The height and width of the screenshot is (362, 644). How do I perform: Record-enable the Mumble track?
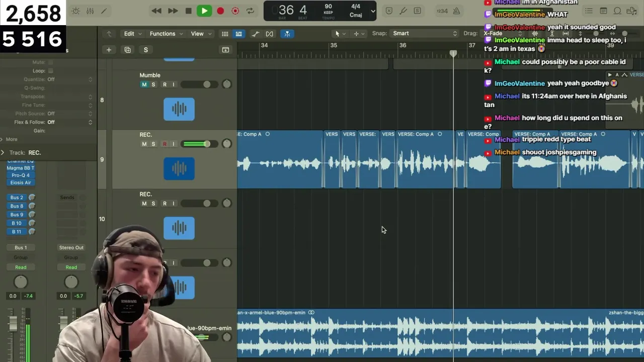coord(165,84)
